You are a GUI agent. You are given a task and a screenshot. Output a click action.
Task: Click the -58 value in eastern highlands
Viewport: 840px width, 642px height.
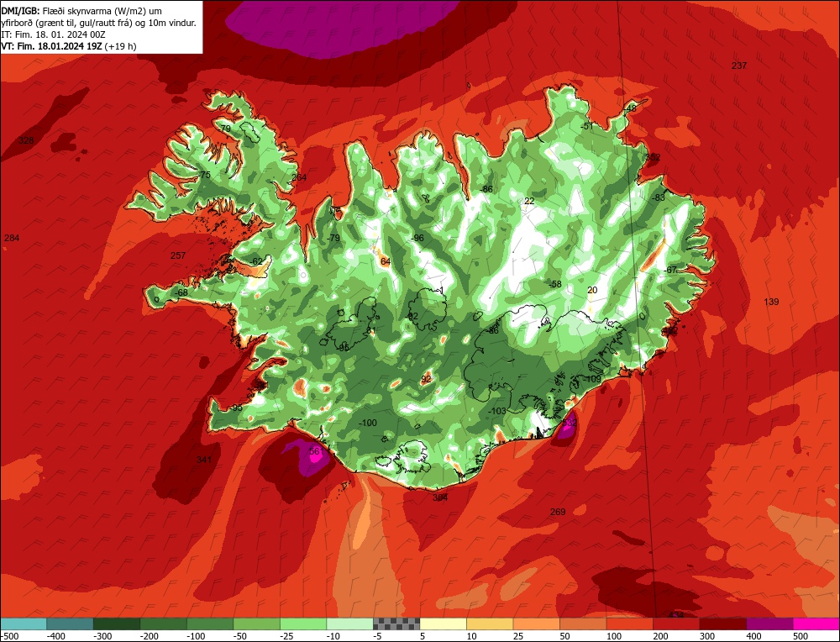(555, 284)
